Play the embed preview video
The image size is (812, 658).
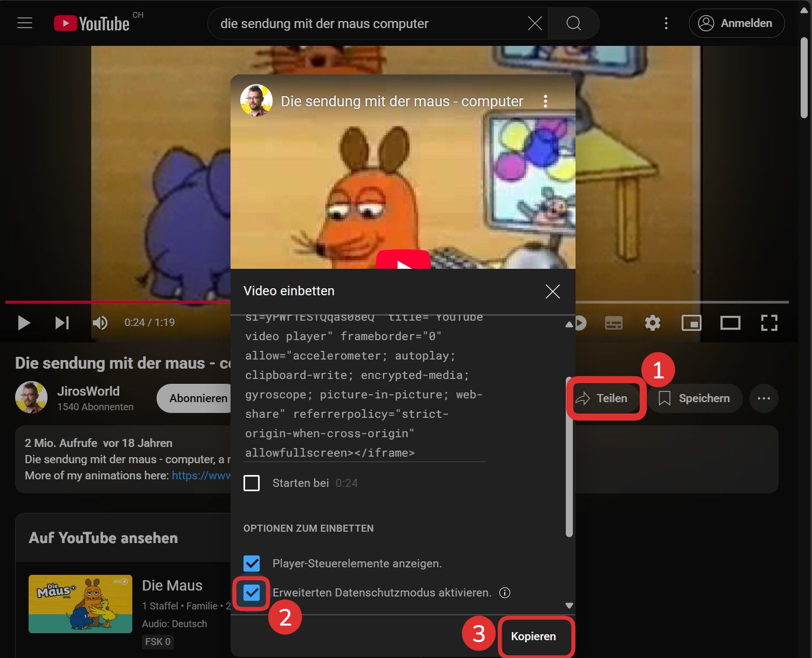click(x=403, y=260)
